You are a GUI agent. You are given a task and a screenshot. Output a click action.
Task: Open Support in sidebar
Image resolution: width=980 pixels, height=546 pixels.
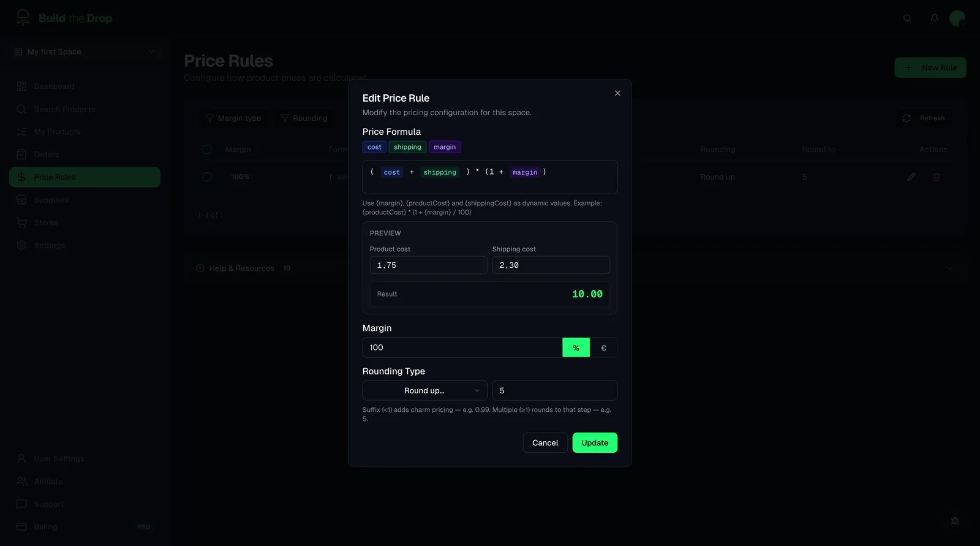coord(85,504)
